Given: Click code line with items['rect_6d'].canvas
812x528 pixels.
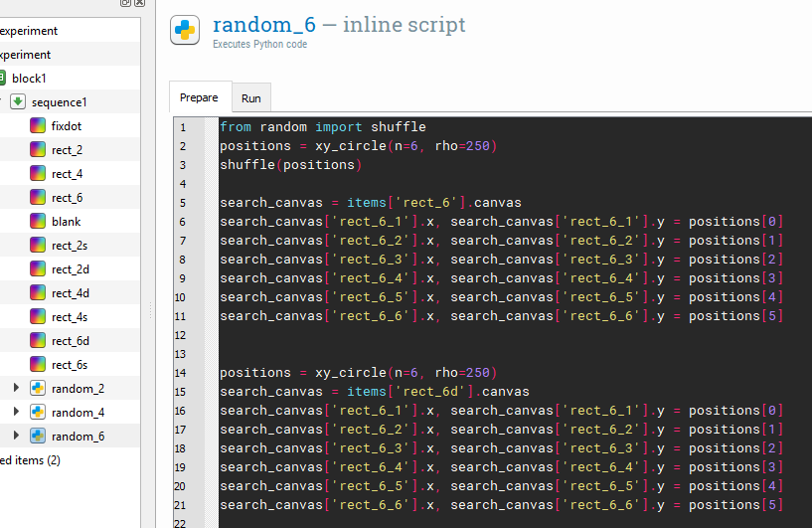Looking at the screenshot, I should 375,391.
